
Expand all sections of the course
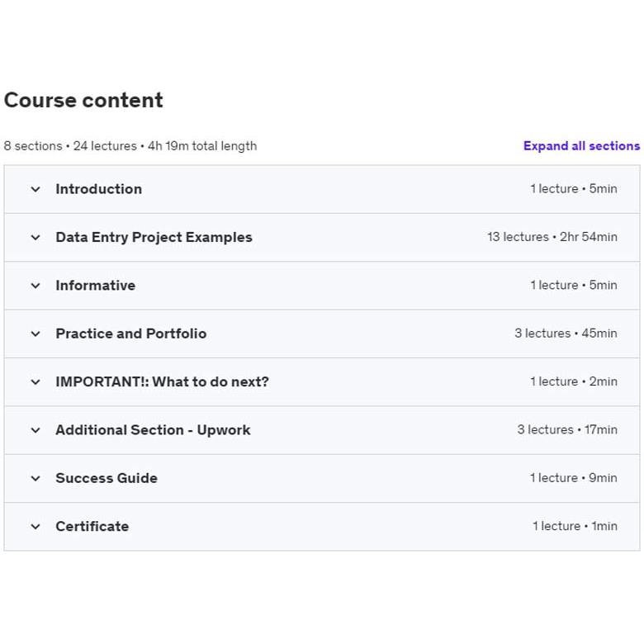pyautogui.click(x=581, y=146)
